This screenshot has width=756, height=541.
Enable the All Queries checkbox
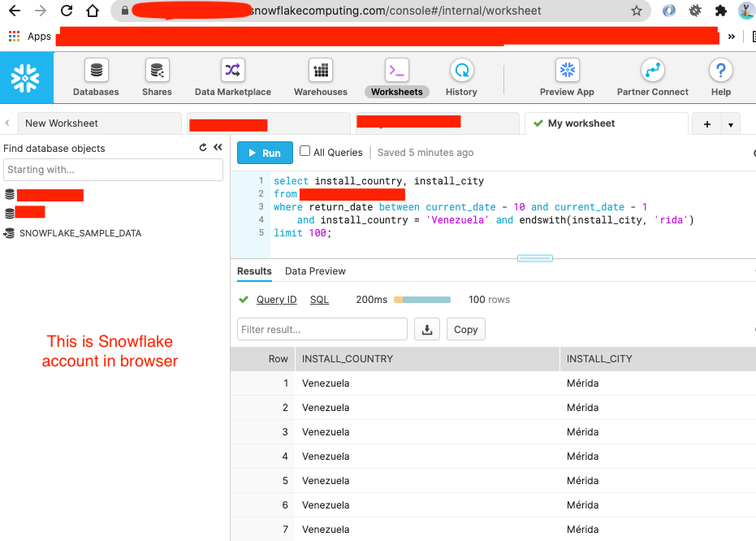305,152
